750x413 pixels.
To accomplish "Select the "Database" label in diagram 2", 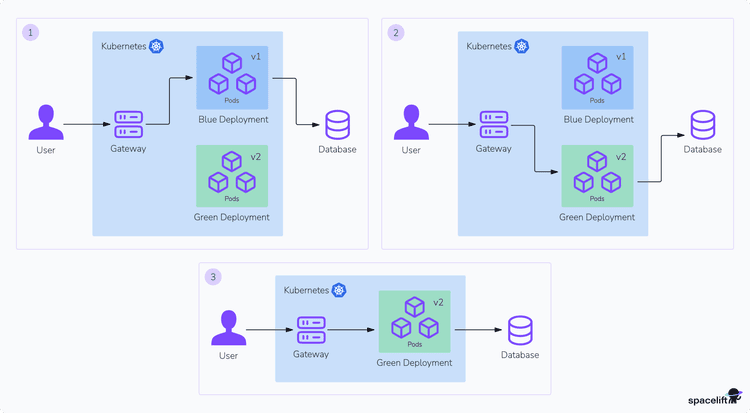I will (703, 149).
